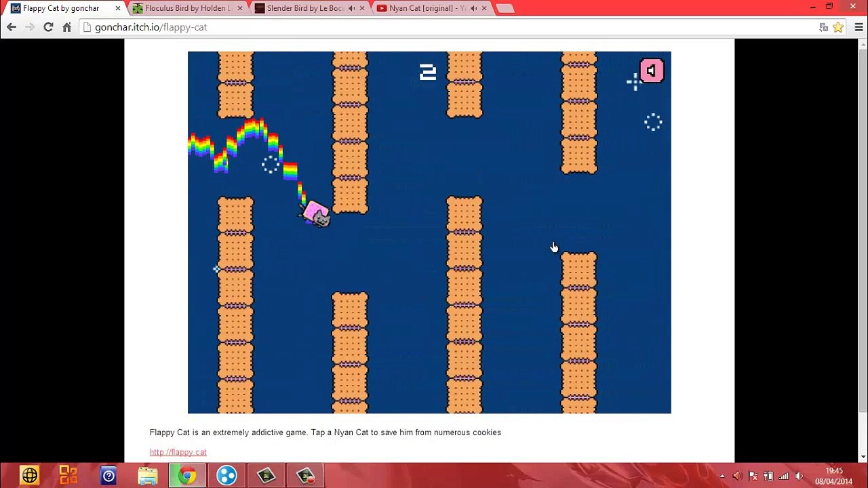Close the Floculus Bird tab
Screen dimensions: 868x488
click(x=239, y=8)
